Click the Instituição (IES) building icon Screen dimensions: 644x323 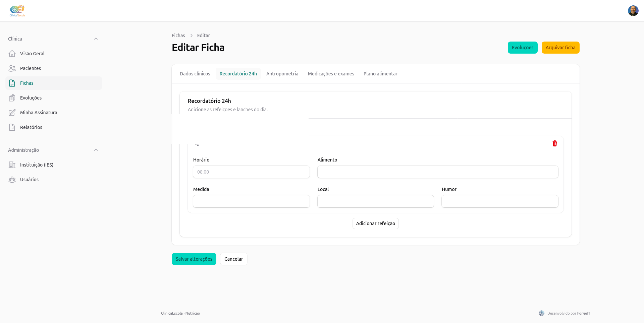point(12,165)
